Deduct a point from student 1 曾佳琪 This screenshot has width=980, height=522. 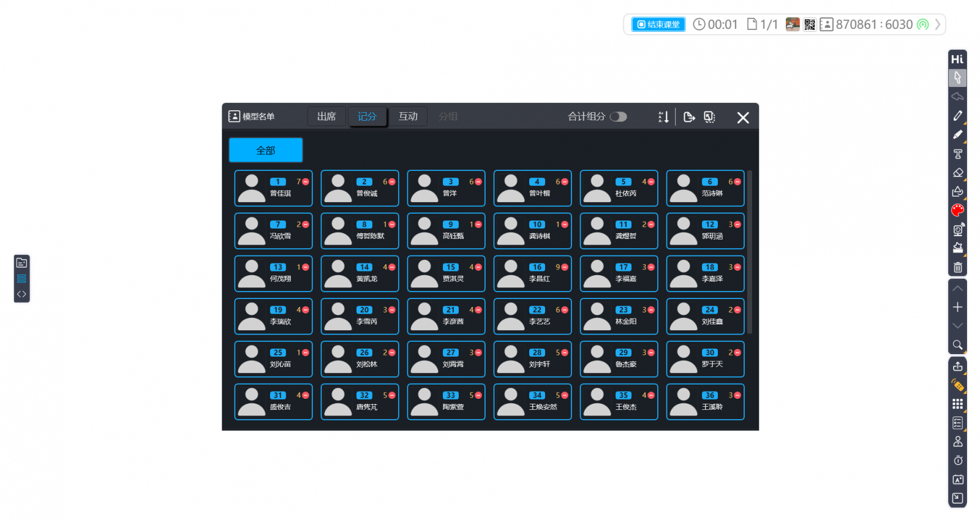pos(306,182)
